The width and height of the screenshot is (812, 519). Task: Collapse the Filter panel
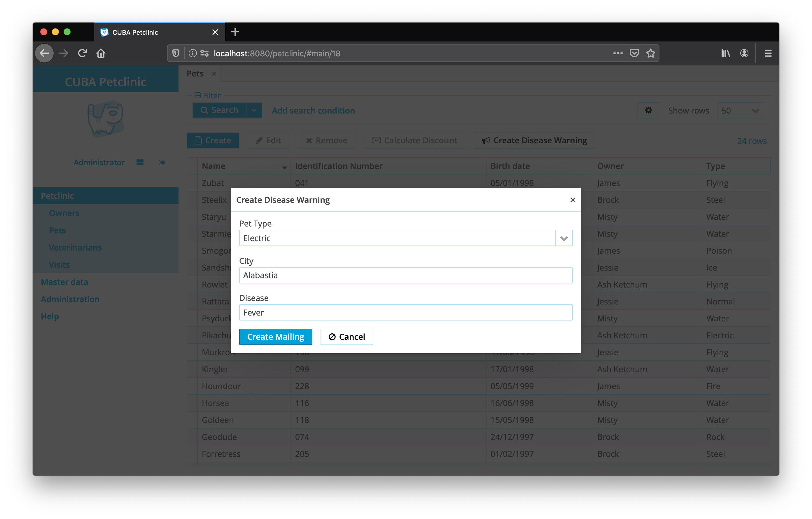click(198, 95)
